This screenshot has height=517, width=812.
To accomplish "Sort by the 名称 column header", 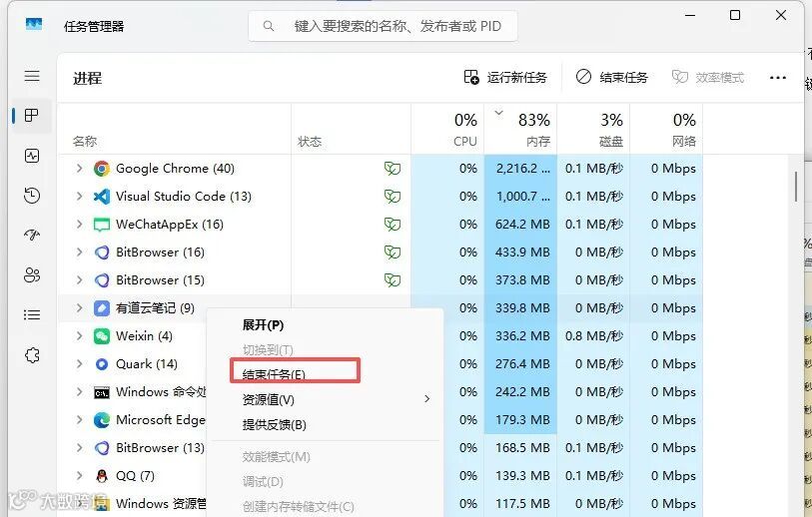I will pyautogui.click(x=85, y=142).
